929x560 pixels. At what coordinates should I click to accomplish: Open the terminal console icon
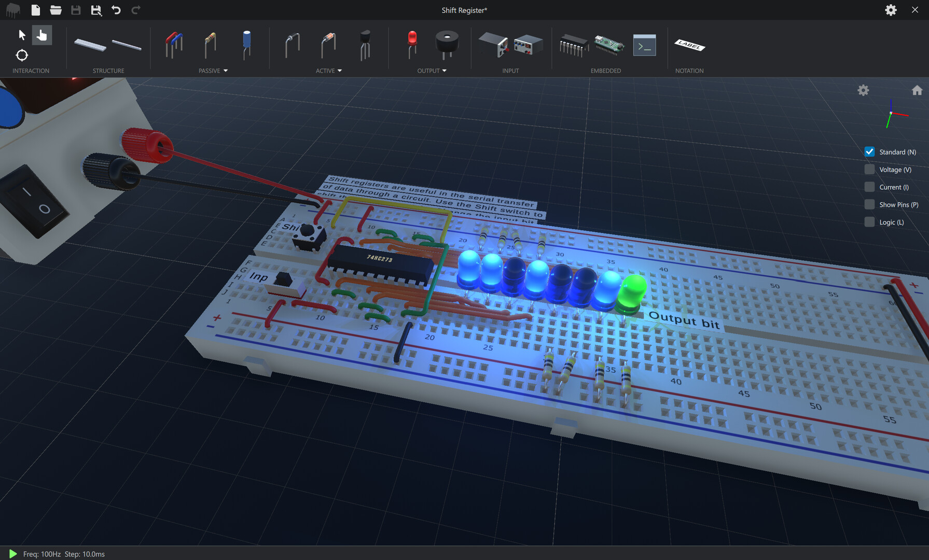(644, 46)
